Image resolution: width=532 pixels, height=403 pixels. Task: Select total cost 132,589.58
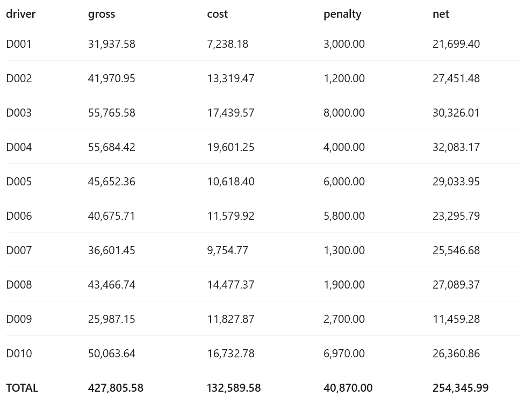[x=234, y=388]
